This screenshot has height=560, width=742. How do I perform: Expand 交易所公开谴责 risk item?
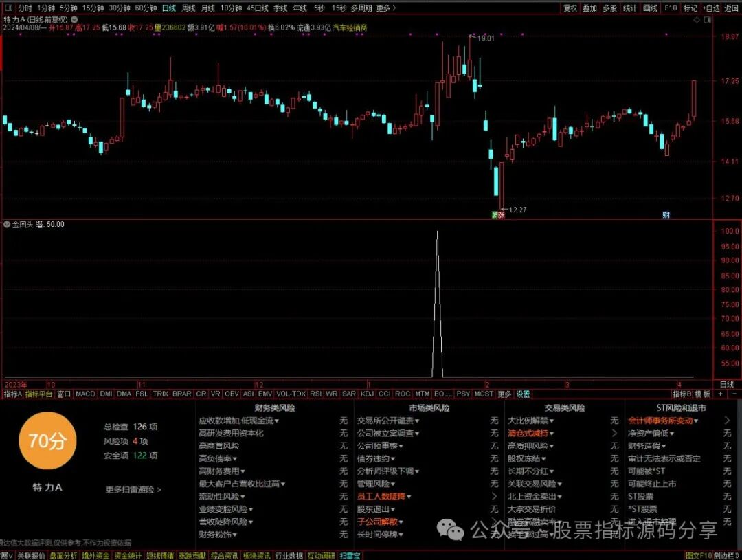coord(388,421)
